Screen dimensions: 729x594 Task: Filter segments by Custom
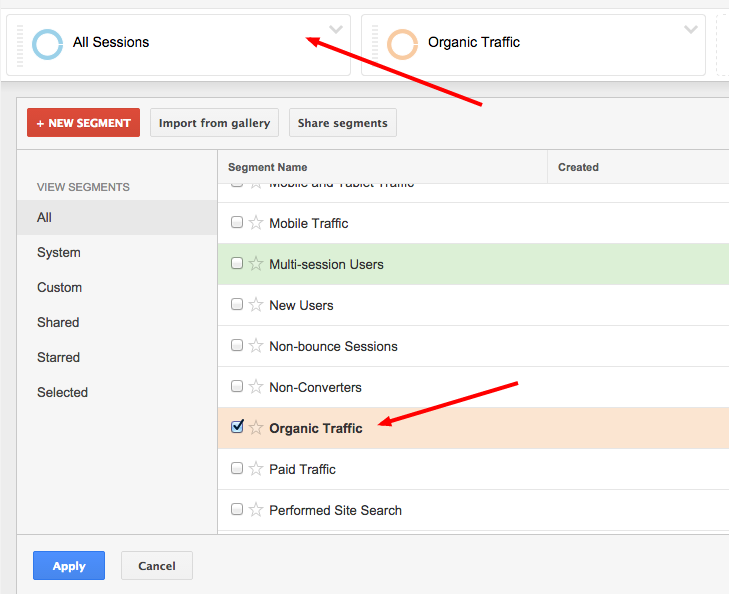click(117, 287)
